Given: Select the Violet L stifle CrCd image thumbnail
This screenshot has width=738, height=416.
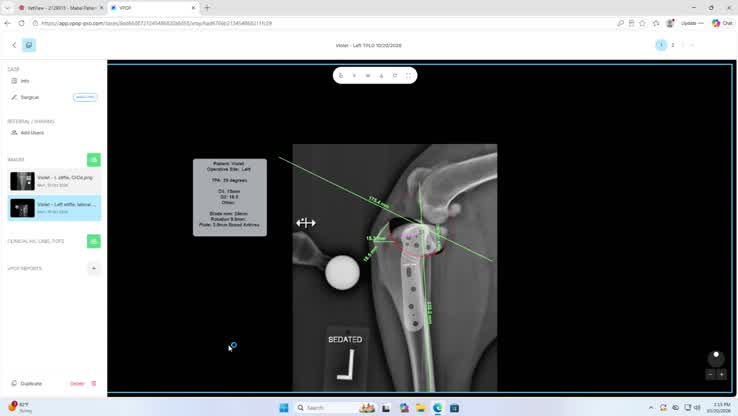Looking at the screenshot, I should pos(55,181).
